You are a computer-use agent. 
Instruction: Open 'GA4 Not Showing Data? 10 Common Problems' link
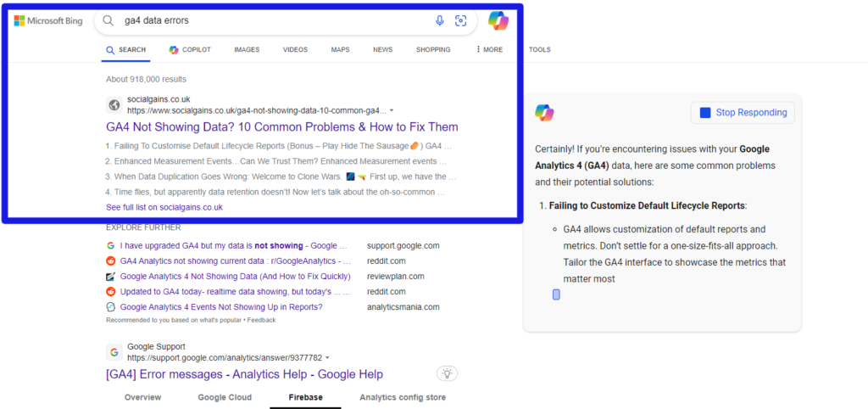pyautogui.click(x=282, y=127)
